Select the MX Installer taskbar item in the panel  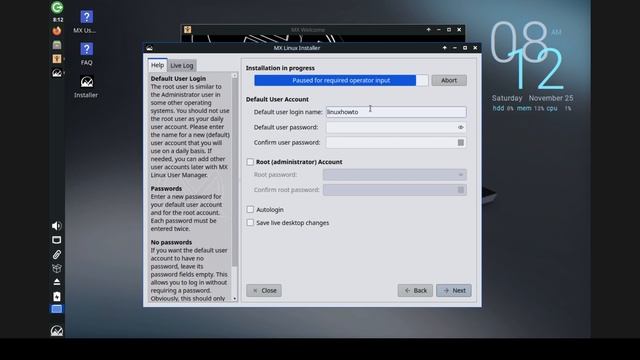point(57,73)
